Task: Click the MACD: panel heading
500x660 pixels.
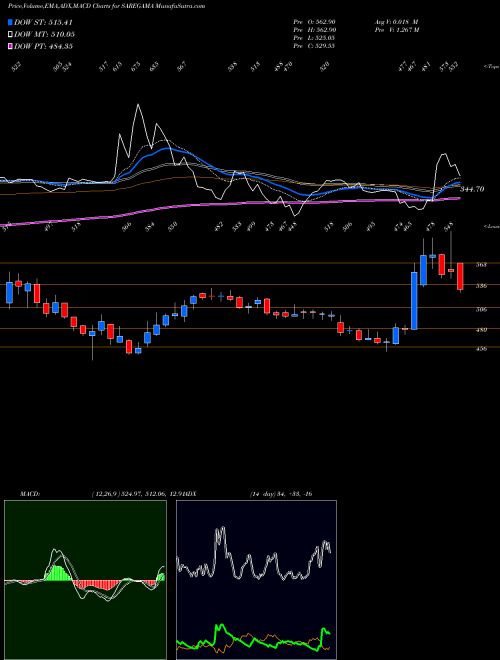Action: tap(29, 494)
